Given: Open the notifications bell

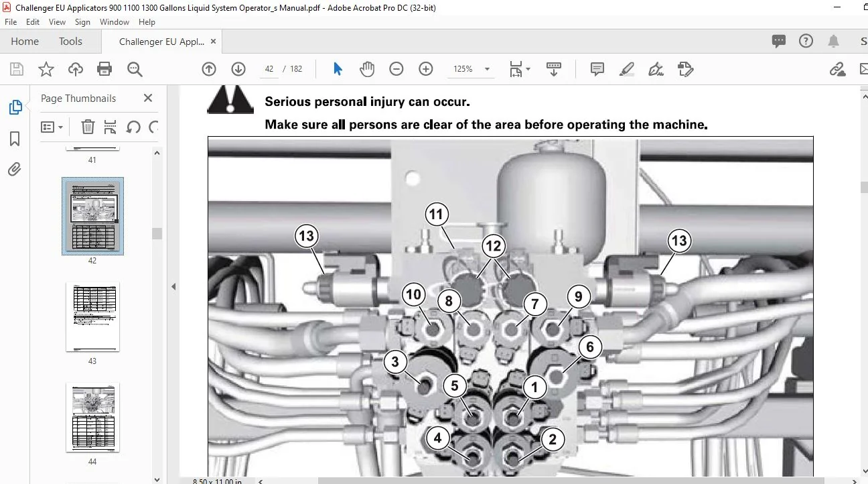Looking at the screenshot, I should [834, 42].
